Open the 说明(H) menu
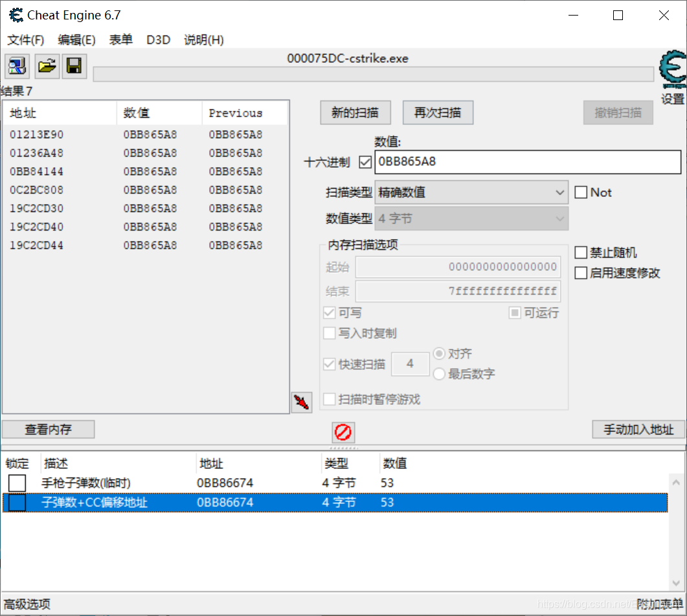This screenshot has width=687, height=616. [204, 40]
